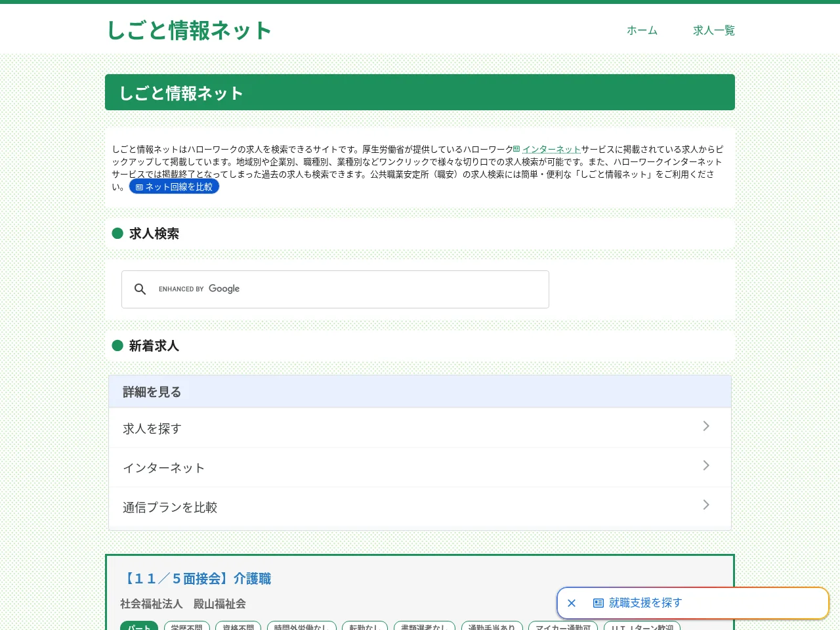Select the インターネット list row
This screenshot has width=840, height=630.
[x=420, y=467]
